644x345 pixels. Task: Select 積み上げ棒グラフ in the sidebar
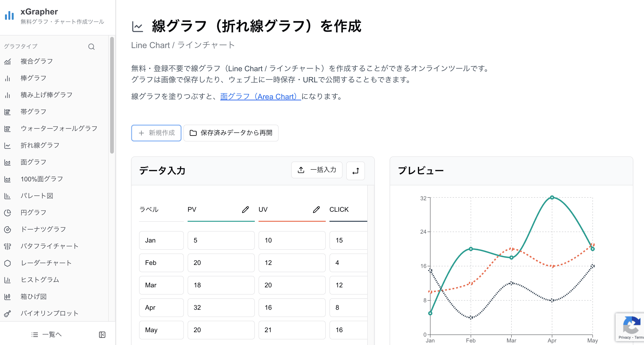(x=46, y=95)
